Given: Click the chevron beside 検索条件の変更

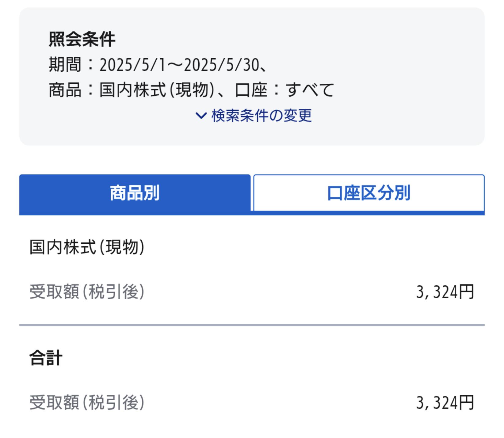Looking at the screenshot, I should coord(201,116).
